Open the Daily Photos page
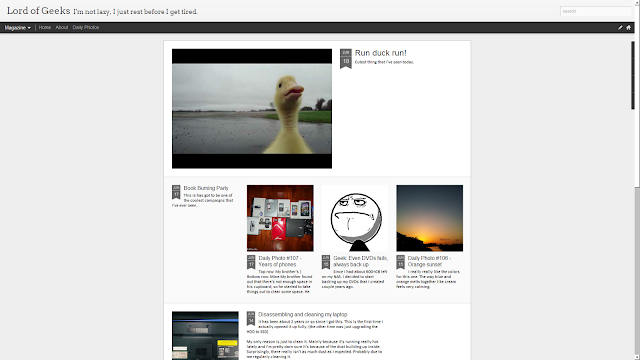The width and height of the screenshot is (640, 360). click(x=86, y=27)
